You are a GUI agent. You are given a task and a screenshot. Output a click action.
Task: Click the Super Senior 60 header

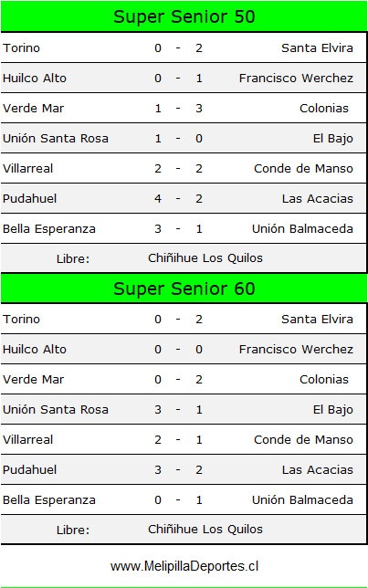pos(184,289)
